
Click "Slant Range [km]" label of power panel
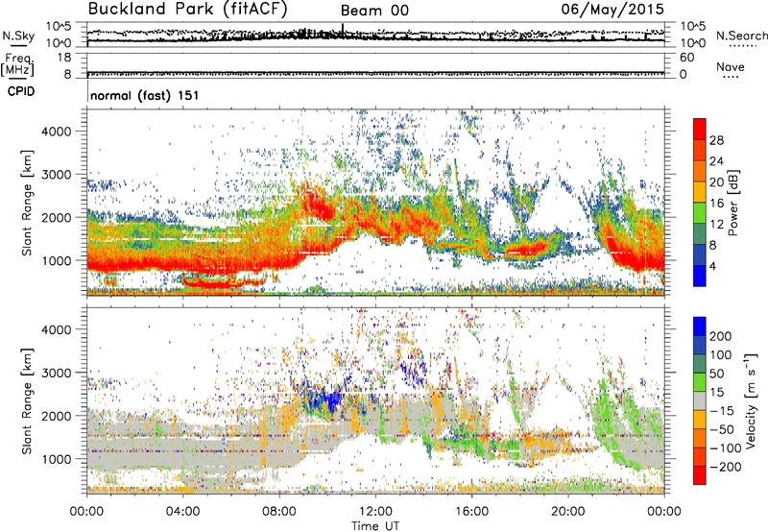[x=27, y=203]
